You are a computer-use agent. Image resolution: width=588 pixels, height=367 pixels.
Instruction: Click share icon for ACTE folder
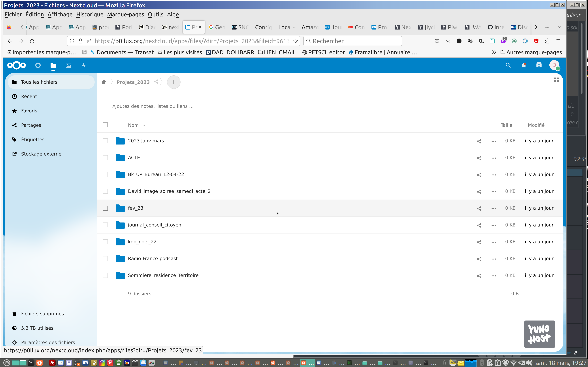tap(479, 158)
